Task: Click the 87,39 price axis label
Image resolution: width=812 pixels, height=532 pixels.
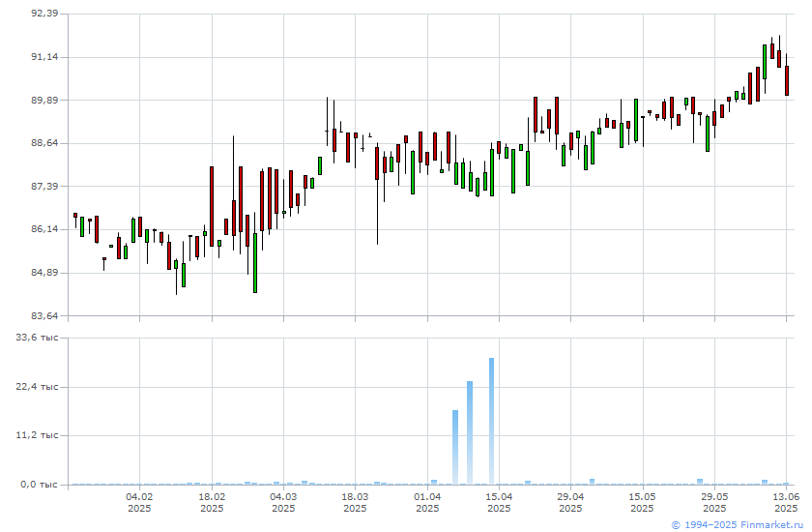Action: [x=44, y=186]
